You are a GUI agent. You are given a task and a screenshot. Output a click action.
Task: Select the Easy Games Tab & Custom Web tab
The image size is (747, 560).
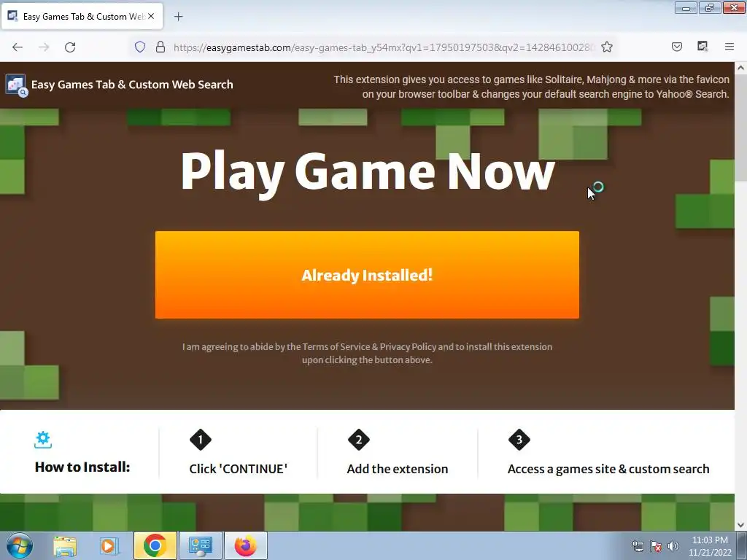click(x=82, y=17)
